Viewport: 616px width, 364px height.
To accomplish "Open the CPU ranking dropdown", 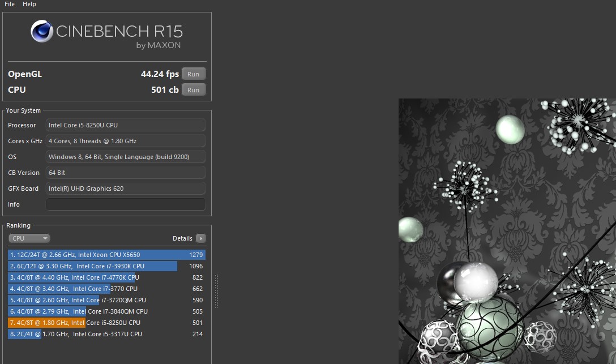I will (29, 238).
